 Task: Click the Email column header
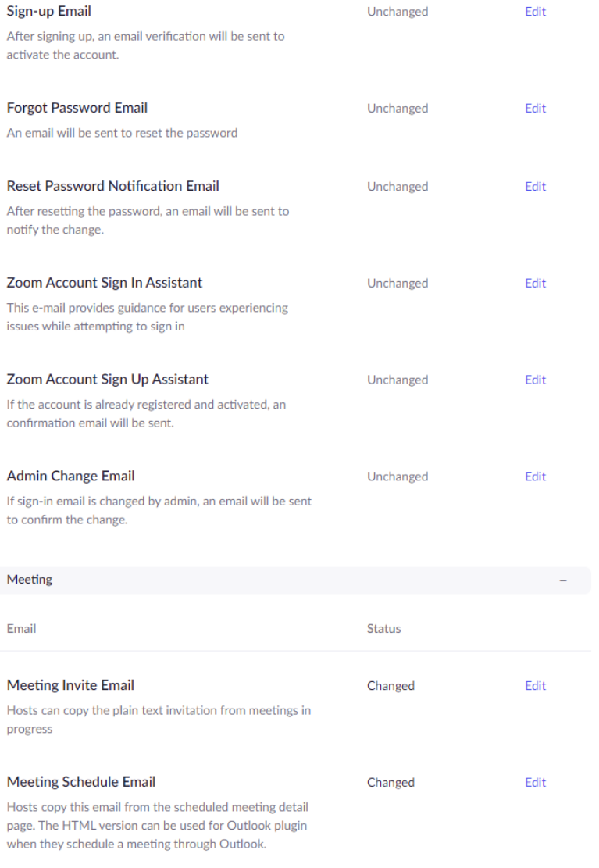coord(22,629)
